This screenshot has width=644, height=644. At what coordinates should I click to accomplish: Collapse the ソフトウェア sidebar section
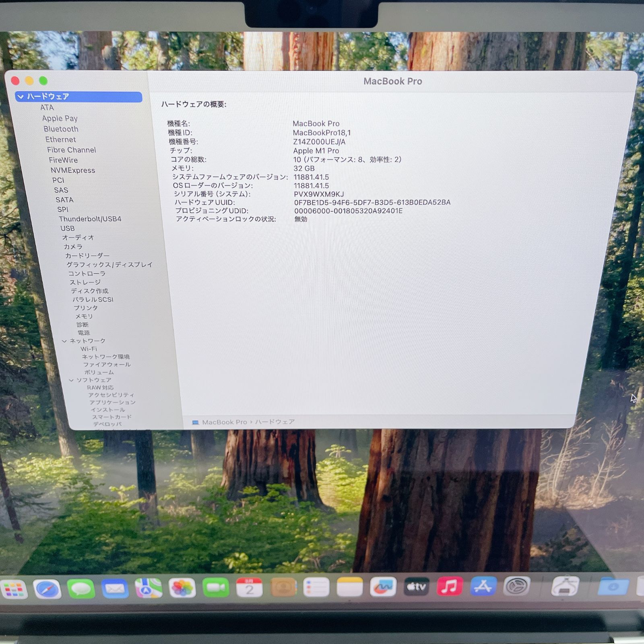point(71,380)
